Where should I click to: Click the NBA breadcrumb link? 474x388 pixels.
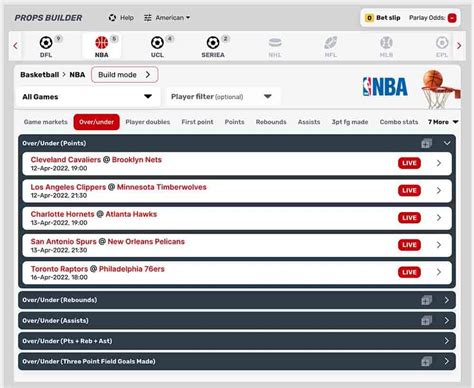coord(77,75)
